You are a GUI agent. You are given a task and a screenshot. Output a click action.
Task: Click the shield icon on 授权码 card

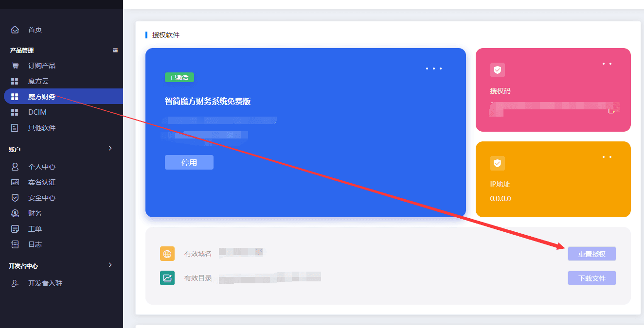pos(497,70)
